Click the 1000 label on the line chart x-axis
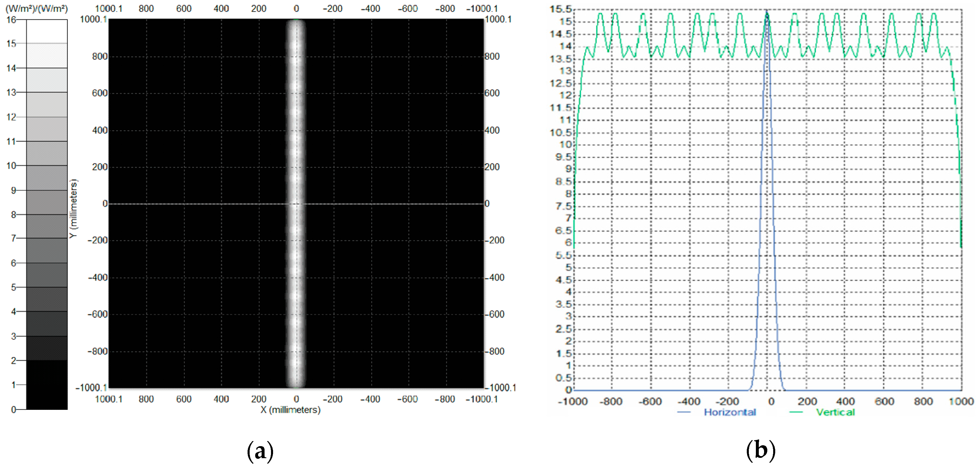The width and height of the screenshot is (980, 469). (x=961, y=401)
